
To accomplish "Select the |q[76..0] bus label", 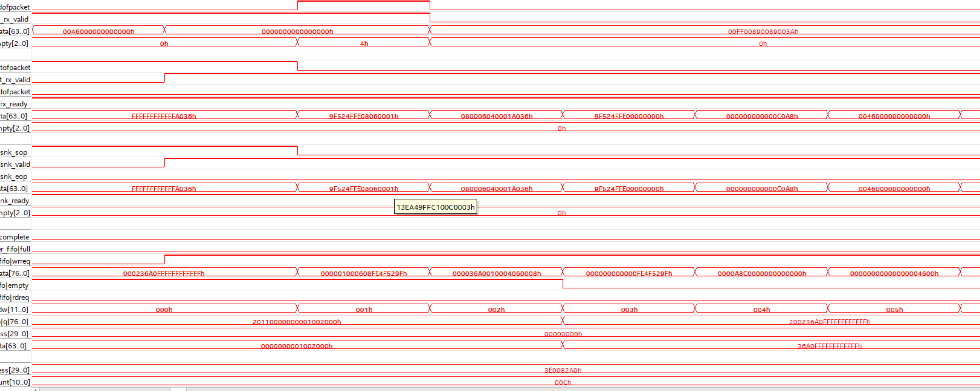I will (x=15, y=322).
